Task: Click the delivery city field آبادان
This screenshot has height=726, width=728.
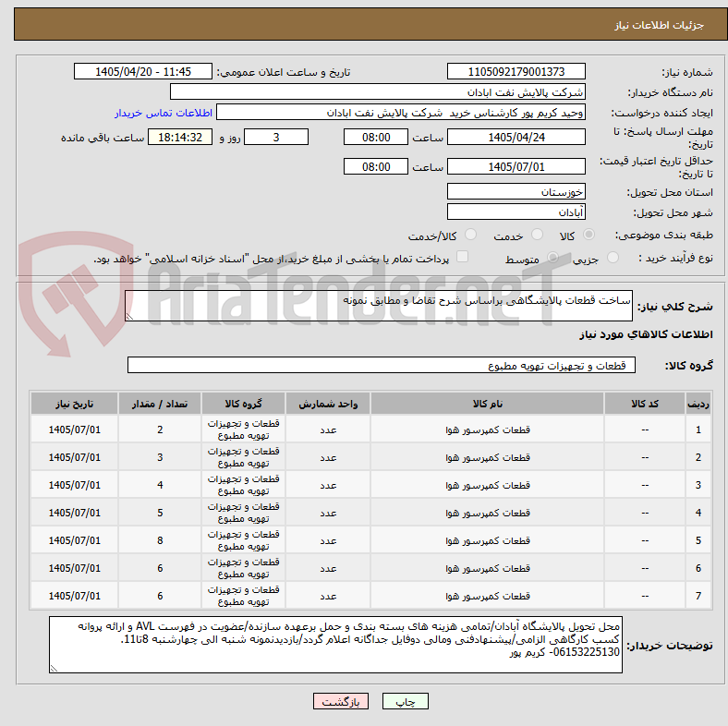Action: coord(516,212)
